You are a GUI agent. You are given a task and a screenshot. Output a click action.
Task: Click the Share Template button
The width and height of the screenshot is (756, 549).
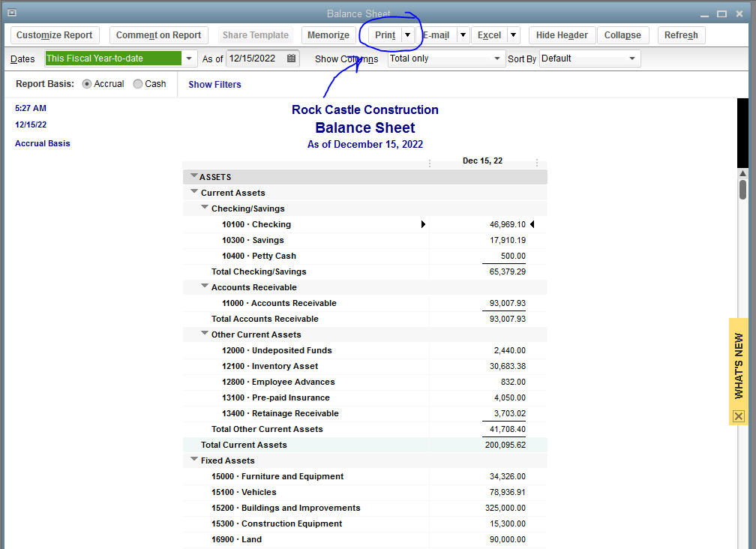click(x=256, y=35)
